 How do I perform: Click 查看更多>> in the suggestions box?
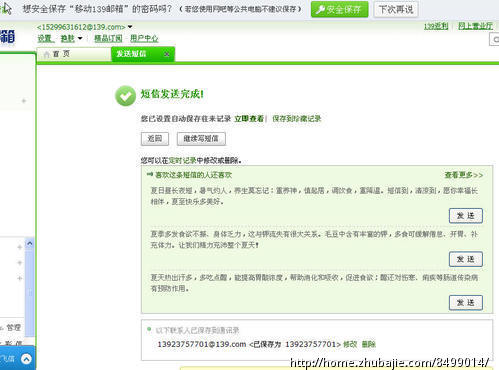click(x=463, y=175)
